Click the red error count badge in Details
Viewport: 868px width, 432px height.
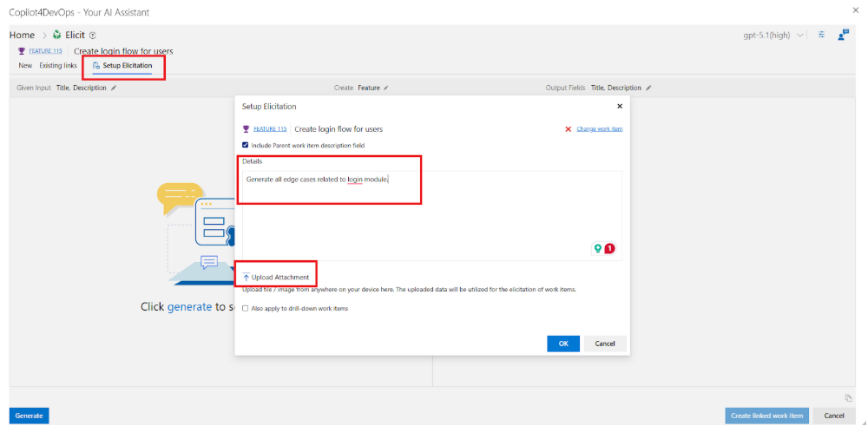click(x=609, y=248)
